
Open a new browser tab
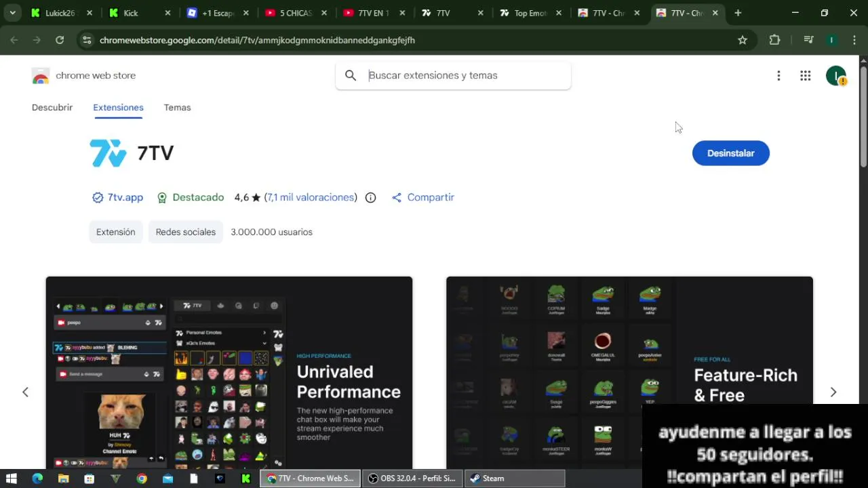(738, 13)
